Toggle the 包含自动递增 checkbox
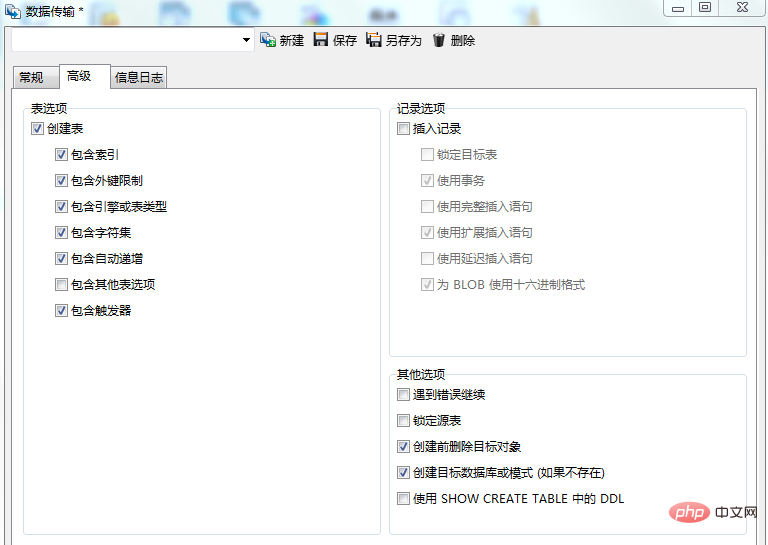Screen dimensions: 768x545 click(61, 259)
